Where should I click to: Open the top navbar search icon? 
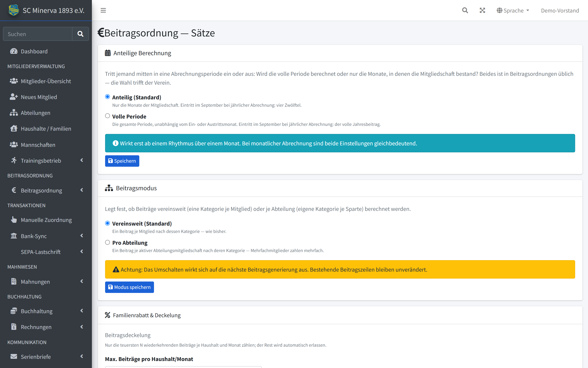465,10
